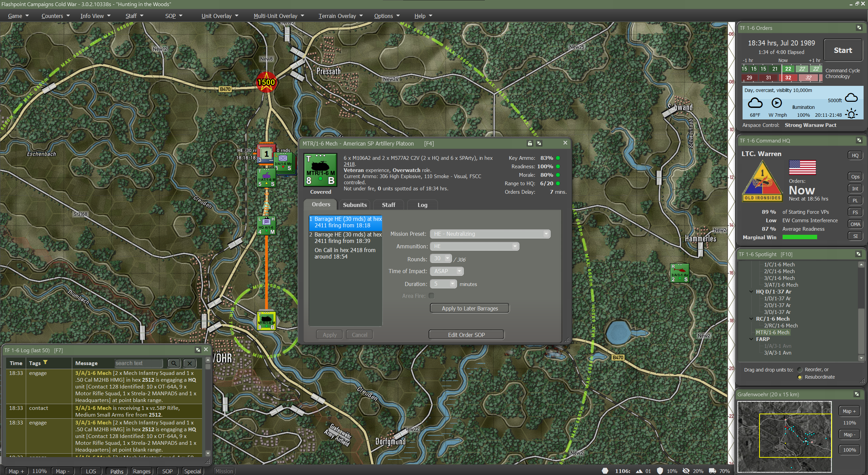The width and height of the screenshot is (868, 475).
Task: Click the lock icon in unit dialog header
Action: pyautogui.click(x=530, y=144)
